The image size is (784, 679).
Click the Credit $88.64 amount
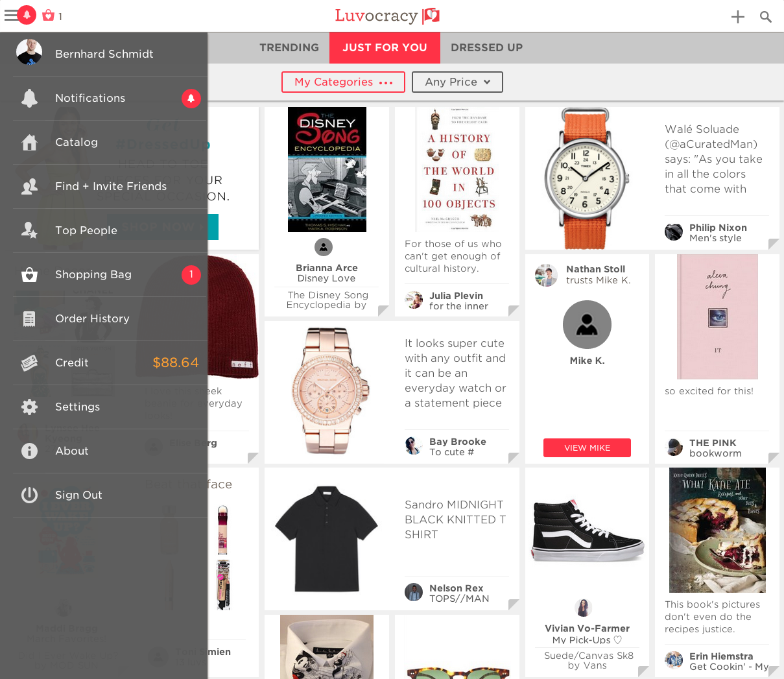(x=176, y=363)
